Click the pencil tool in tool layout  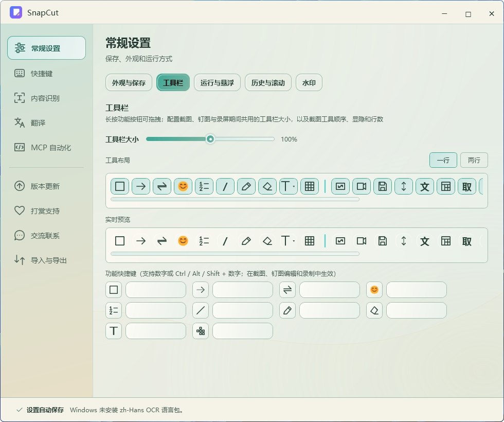pos(246,186)
